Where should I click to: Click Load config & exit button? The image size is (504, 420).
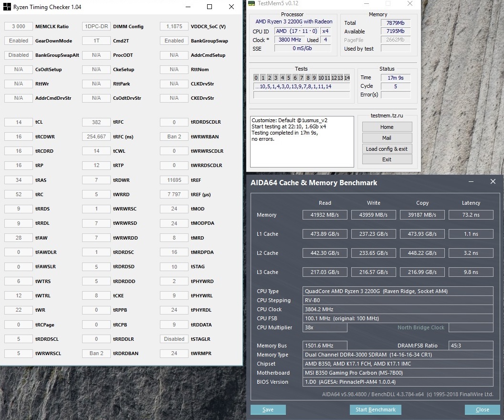click(387, 149)
